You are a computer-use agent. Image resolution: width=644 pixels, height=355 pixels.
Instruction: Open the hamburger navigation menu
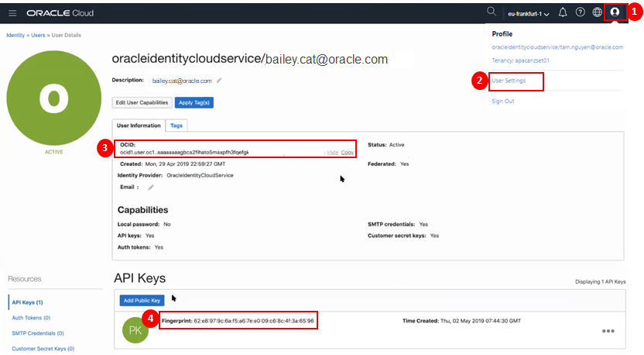tap(12, 13)
